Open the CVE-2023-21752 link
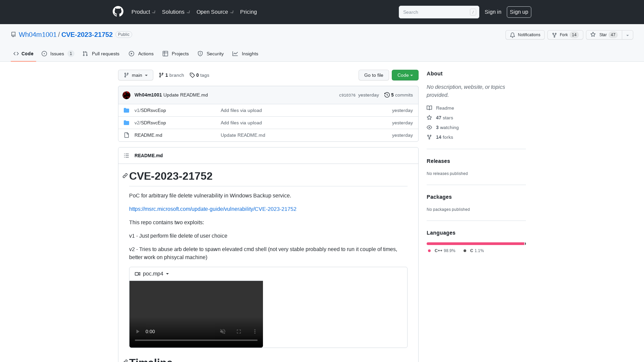This screenshot has width=644, height=362. click(87, 35)
